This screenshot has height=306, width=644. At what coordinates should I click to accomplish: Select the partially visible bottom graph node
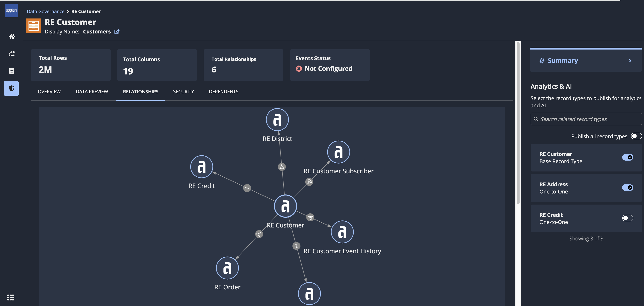pyautogui.click(x=309, y=294)
